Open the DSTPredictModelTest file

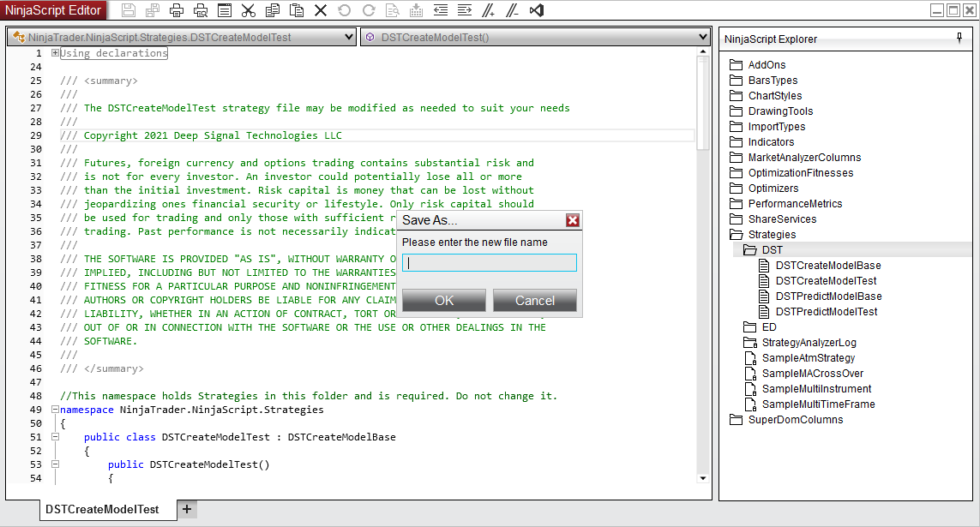tap(818, 312)
